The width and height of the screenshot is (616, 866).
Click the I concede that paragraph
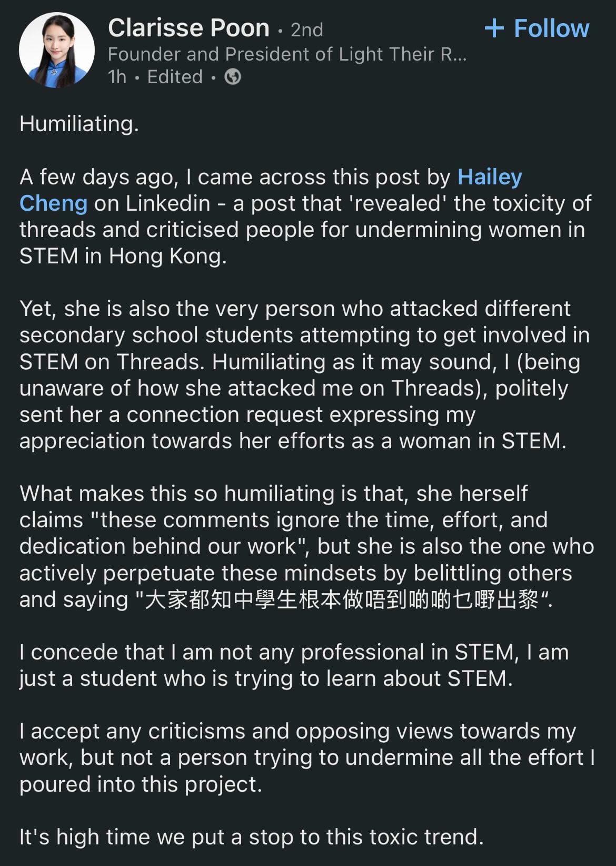point(294,665)
